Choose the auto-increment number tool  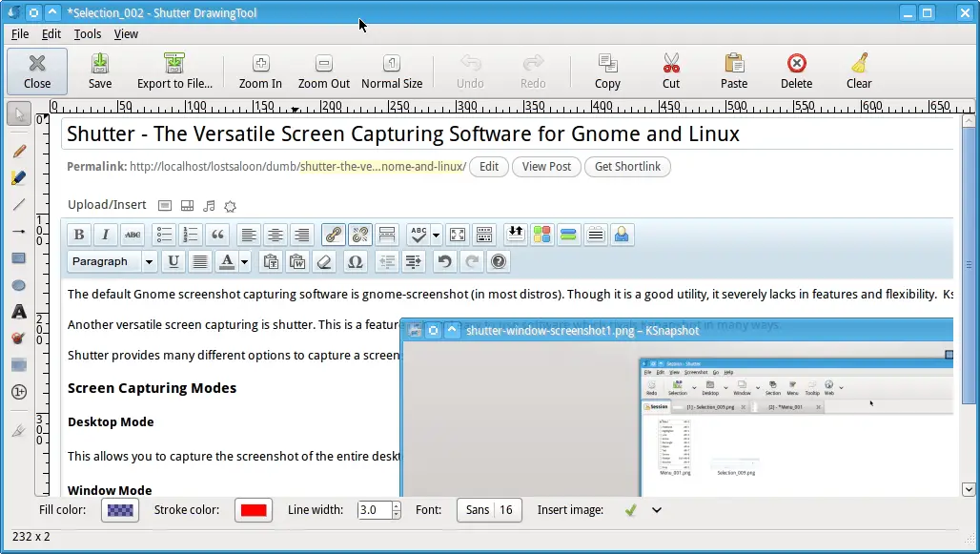click(x=19, y=392)
